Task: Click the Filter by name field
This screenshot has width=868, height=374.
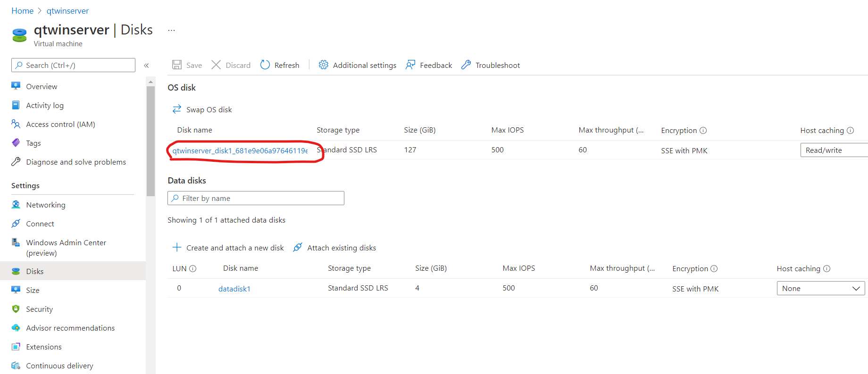Action: (256, 199)
